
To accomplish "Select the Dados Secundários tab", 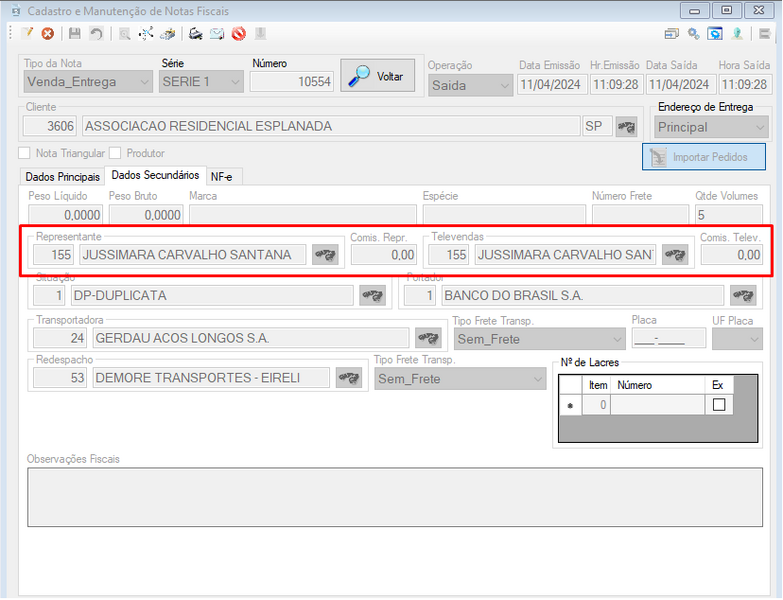I will pos(155,175).
